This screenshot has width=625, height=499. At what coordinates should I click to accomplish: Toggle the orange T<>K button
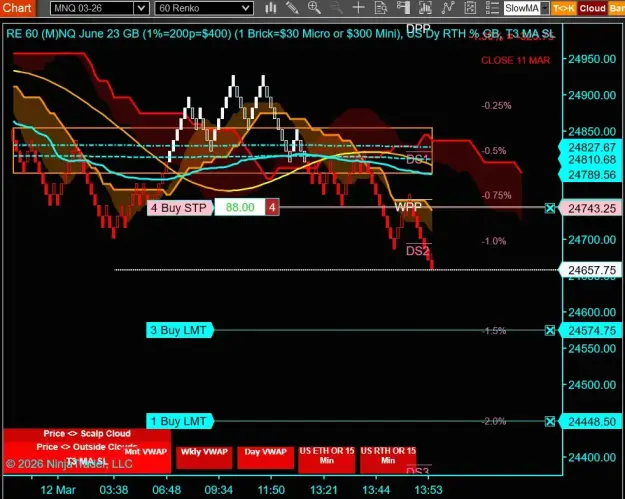[564, 8]
